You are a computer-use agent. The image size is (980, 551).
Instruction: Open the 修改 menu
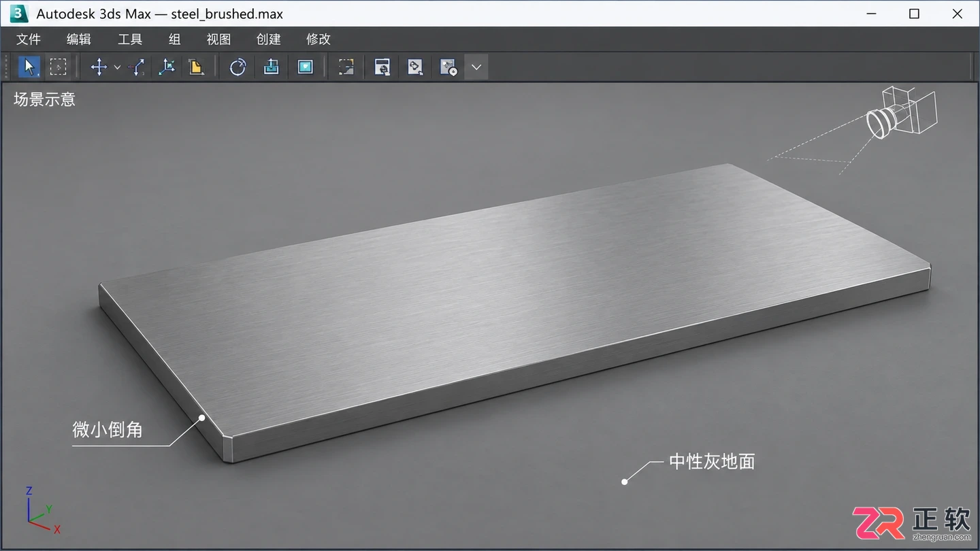point(318,39)
